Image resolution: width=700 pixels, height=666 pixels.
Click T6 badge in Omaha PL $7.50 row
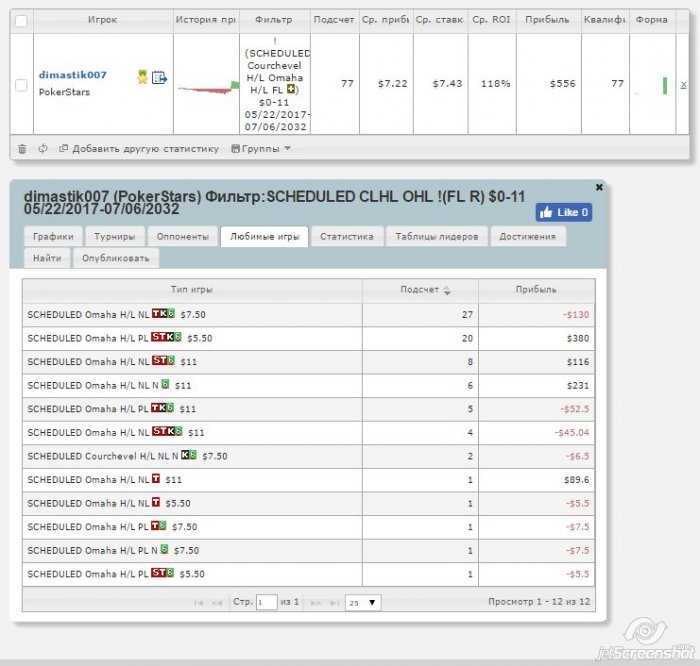pyautogui.click(x=159, y=526)
